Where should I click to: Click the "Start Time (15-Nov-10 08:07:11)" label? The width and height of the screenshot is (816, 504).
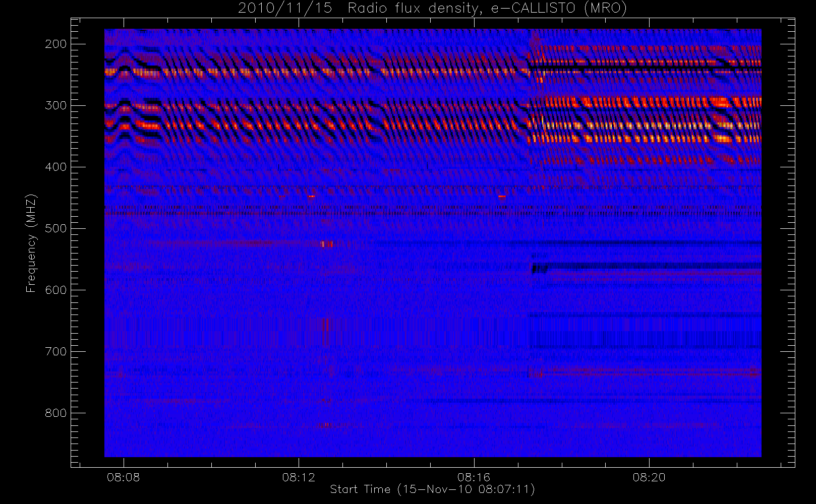point(432,489)
